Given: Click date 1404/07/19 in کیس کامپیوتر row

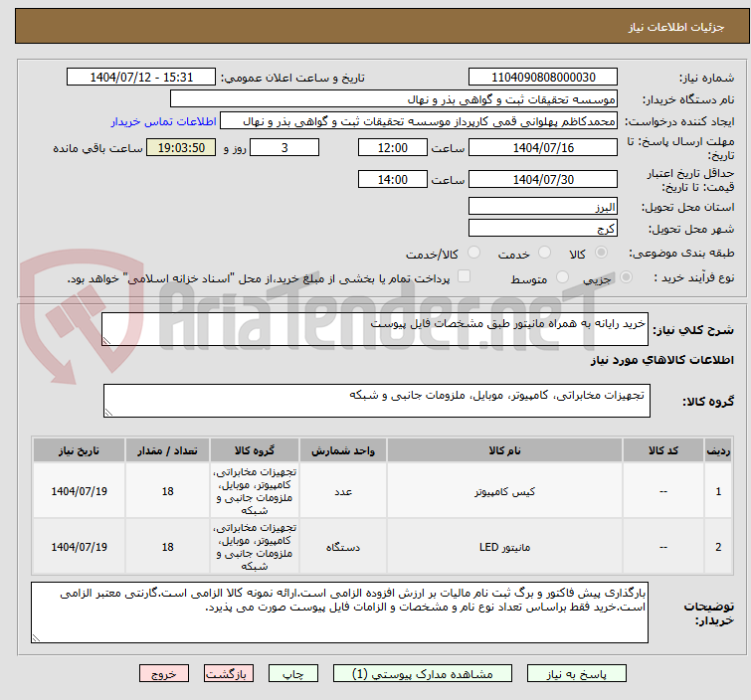Looking at the screenshot, I should 79,491.
